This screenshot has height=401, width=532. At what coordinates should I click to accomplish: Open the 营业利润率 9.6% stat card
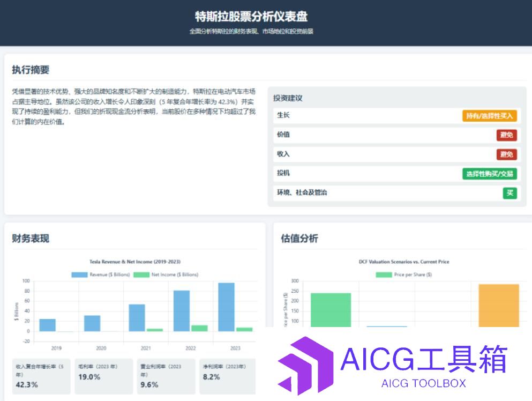(166, 376)
